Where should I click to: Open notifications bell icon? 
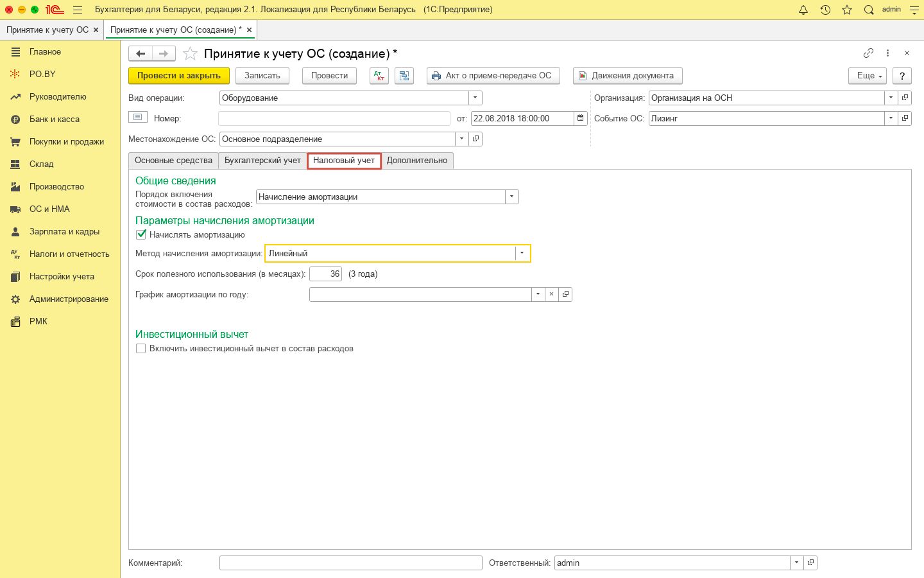803,10
